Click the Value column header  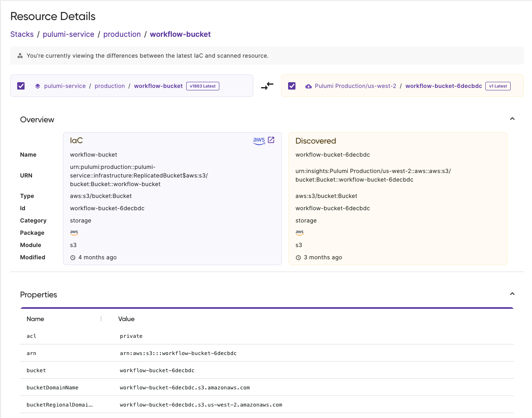[126, 319]
